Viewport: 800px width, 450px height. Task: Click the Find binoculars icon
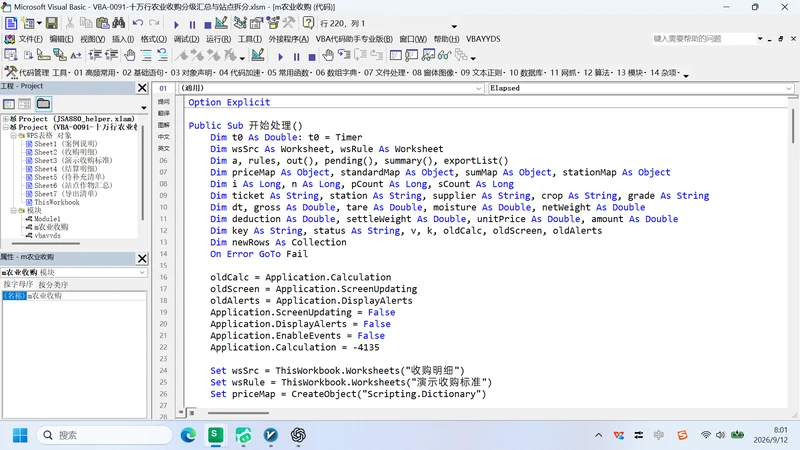point(119,23)
